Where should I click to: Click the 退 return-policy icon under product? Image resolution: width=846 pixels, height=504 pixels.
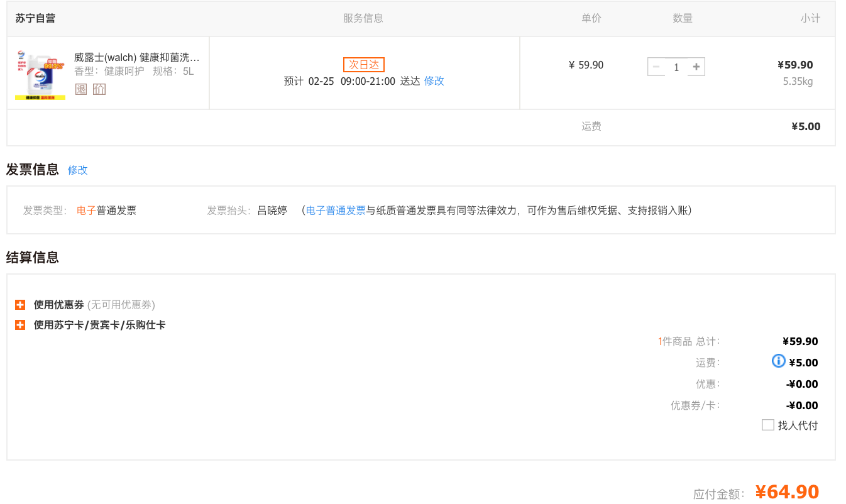tap(81, 89)
